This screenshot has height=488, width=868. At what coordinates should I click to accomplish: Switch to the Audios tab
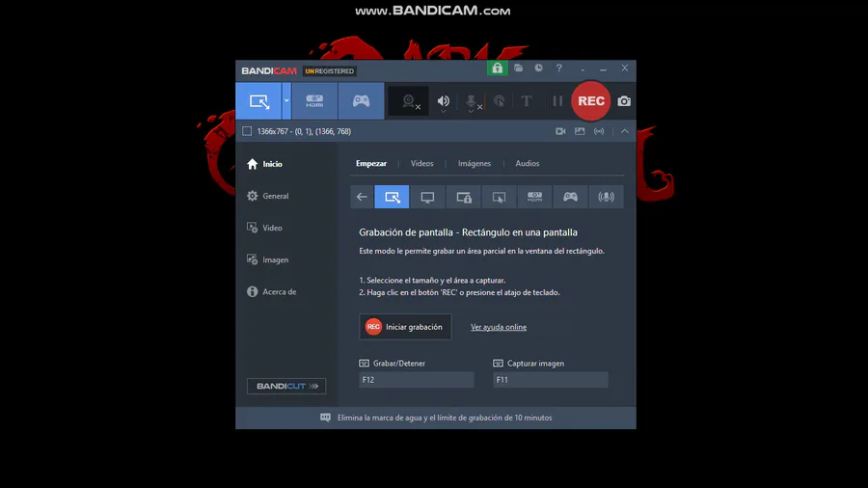pos(527,163)
